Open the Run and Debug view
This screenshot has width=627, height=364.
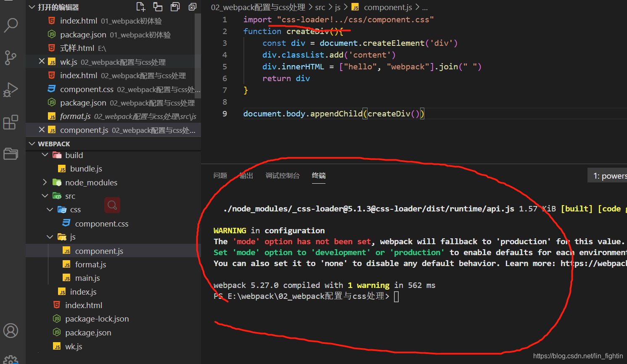(11, 90)
